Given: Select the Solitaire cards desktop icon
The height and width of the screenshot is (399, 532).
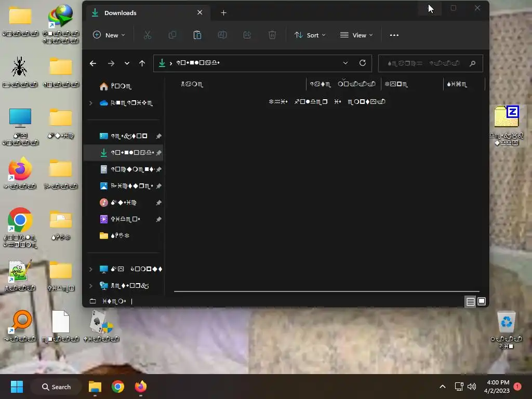Looking at the screenshot, I should (101, 326).
